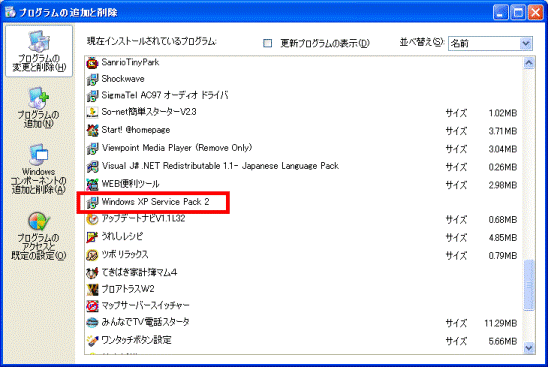Select アップデートナビV1.1L32 entry
548x367 pixels.
pos(143,219)
